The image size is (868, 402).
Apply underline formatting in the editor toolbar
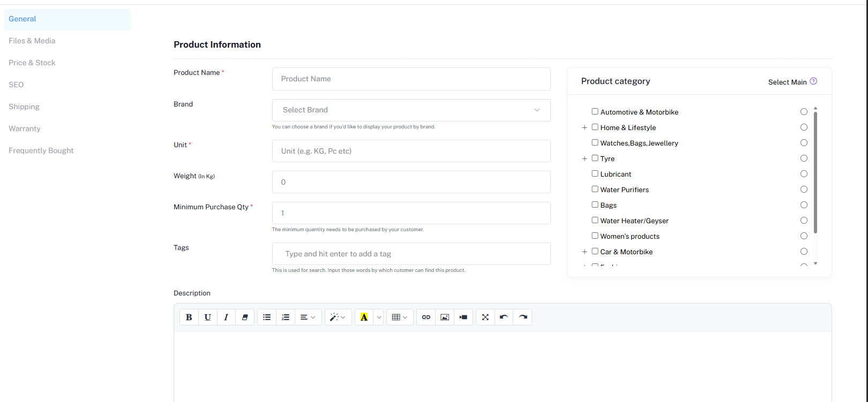click(207, 317)
